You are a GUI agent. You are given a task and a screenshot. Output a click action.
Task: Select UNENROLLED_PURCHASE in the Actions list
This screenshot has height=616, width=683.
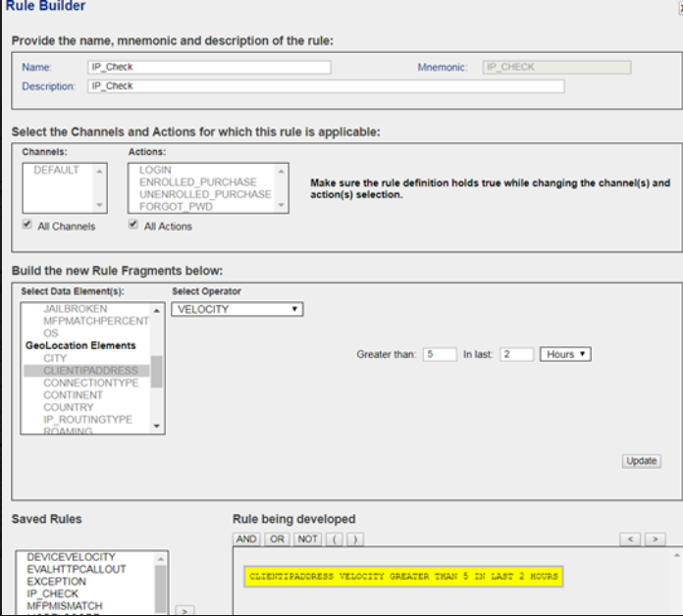click(x=205, y=194)
